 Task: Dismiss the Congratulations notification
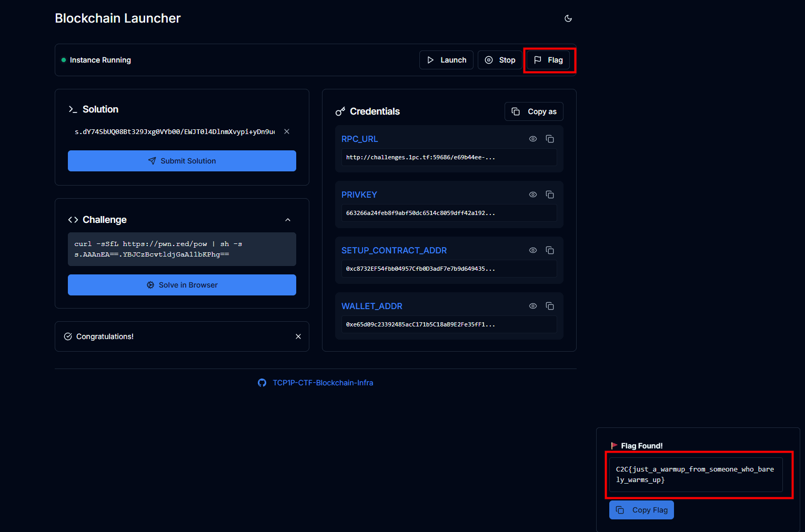(x=298, y=336)
